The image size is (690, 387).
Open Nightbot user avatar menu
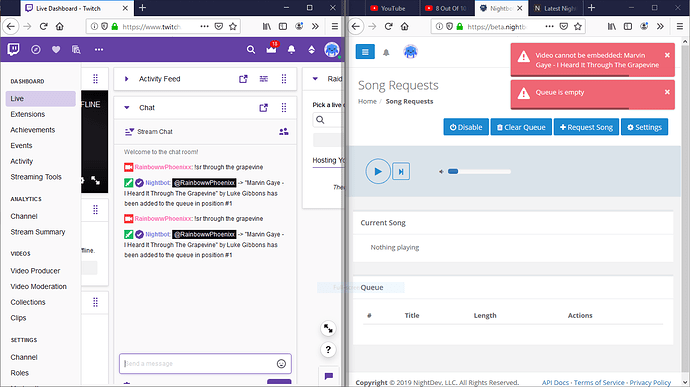point(410,52)
